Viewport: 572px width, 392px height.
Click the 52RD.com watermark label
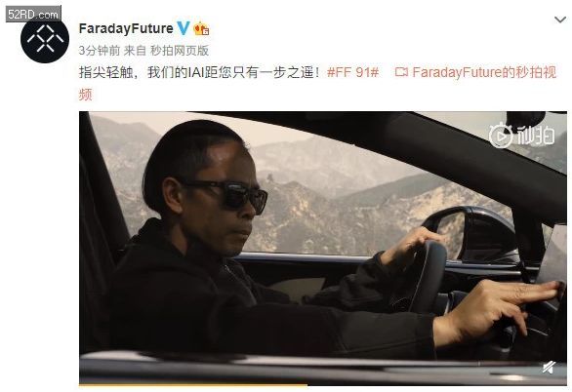33,15
